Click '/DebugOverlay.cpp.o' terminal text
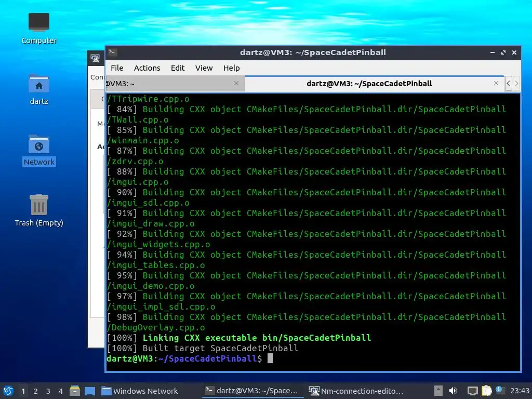Screen dimensions: 532x399 click(x=156, y=327)
